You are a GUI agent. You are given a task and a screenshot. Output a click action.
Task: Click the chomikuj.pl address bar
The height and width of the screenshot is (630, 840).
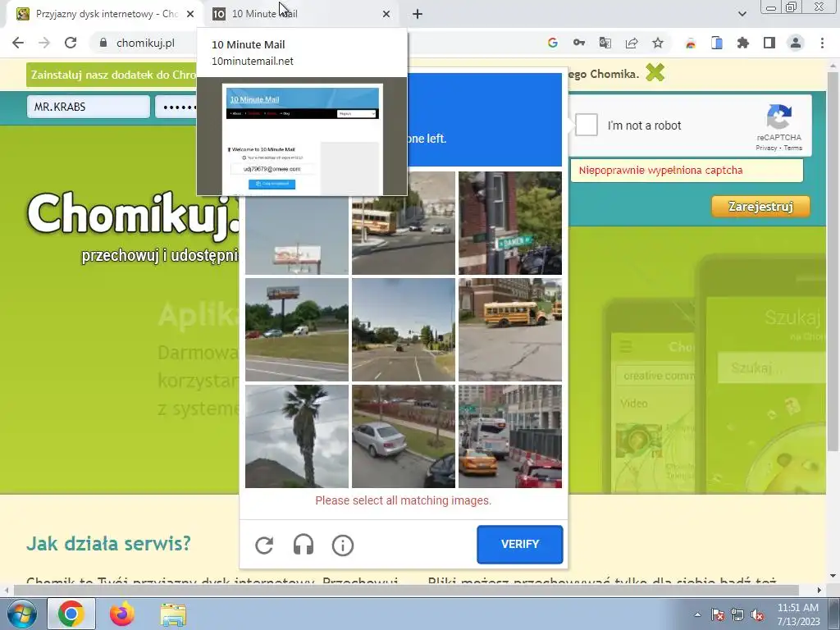145,43
